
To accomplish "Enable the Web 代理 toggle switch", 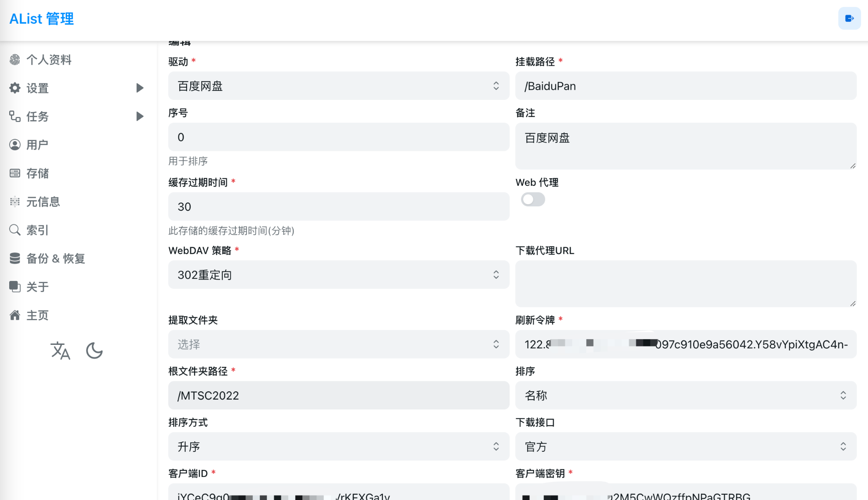I will [x=533, y=199].
